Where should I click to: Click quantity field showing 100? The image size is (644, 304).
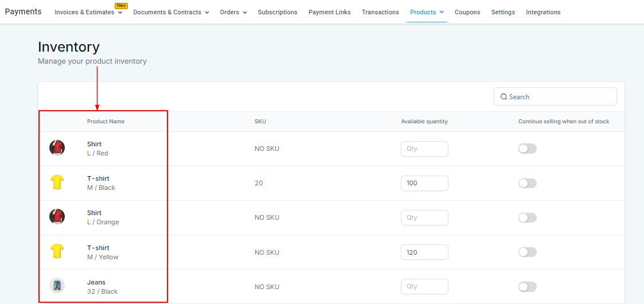click(x=424, y=183)
